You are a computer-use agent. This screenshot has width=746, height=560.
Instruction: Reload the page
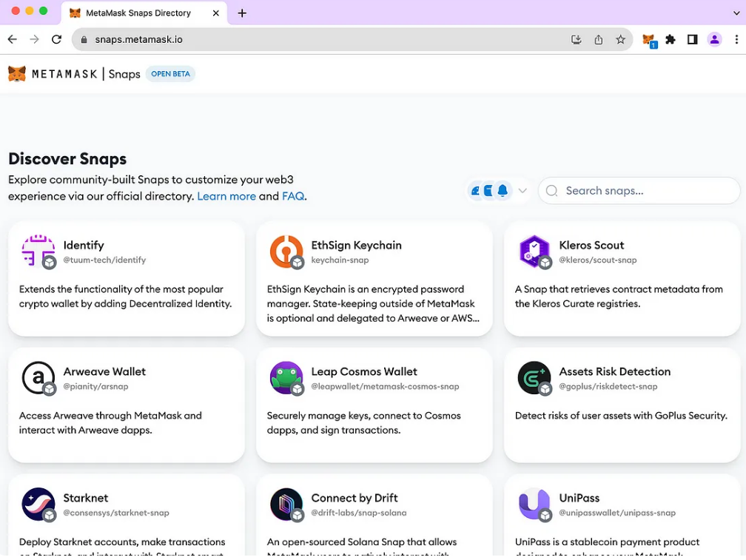(56, 40)
